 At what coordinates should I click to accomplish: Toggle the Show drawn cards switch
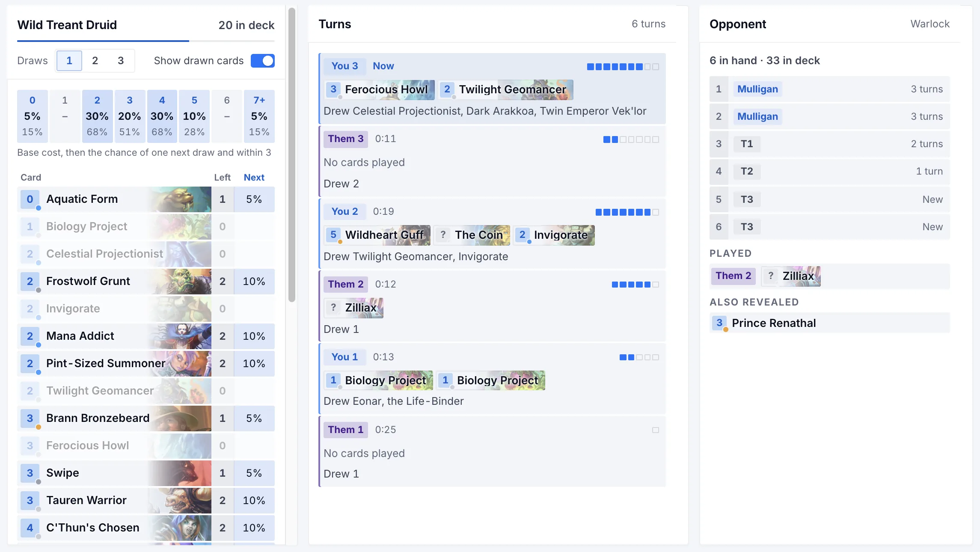262,61
